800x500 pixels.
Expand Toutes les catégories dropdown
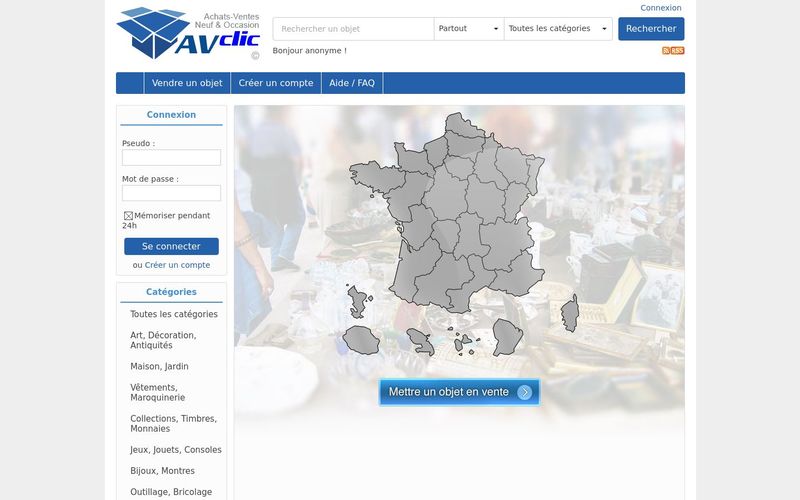pos(558,29)
